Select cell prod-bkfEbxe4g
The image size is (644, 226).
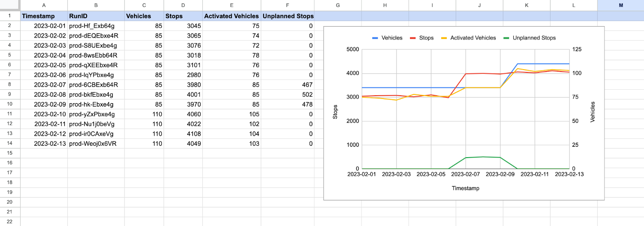coord(96,95)
